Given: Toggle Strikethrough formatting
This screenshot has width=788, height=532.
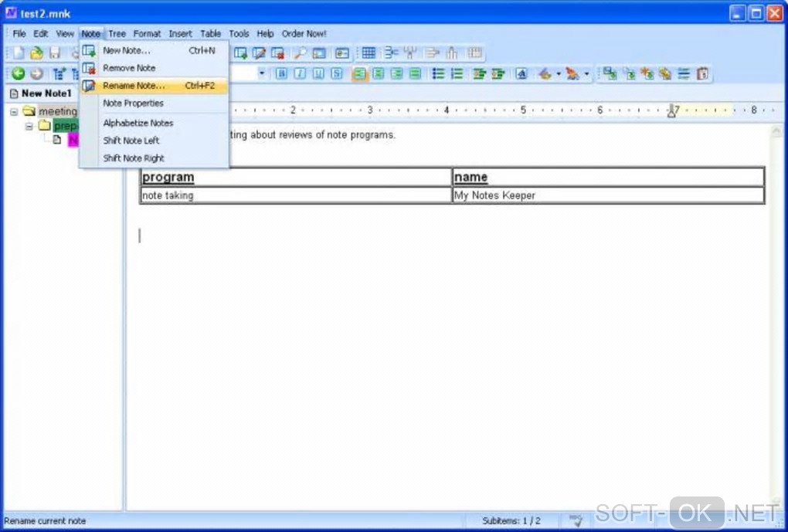Looking at the screenshot, I should [337, 74].
